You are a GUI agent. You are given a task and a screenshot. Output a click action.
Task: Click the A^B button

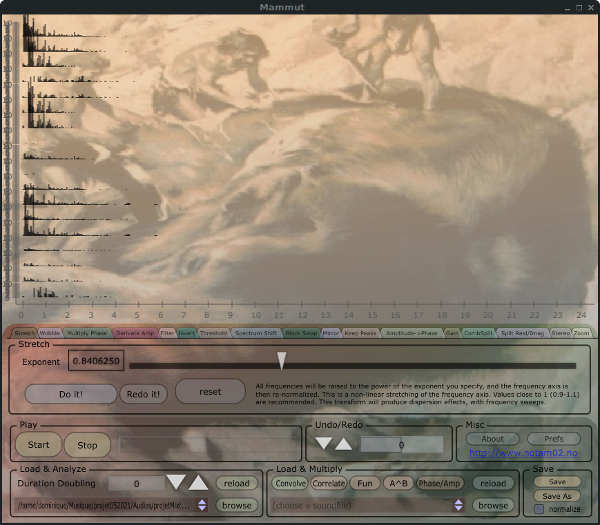398,483
